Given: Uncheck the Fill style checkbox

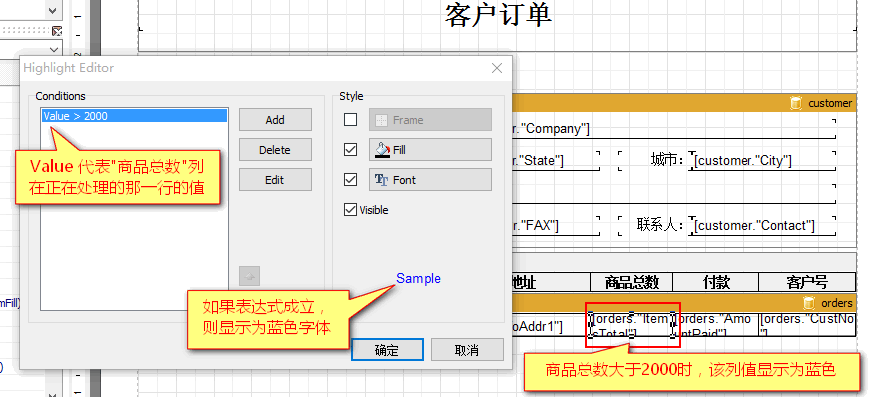Looking at the screenshot, I should point(350,150).
